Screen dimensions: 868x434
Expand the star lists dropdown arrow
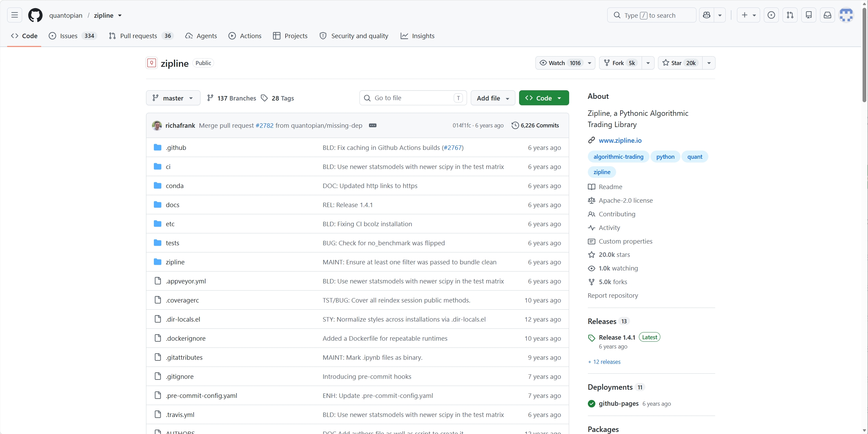[x=709, y=63]
